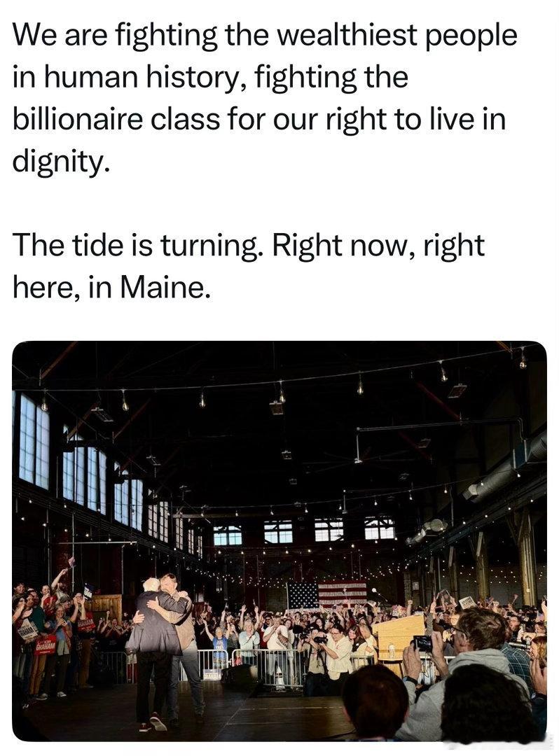Click the word 'dignity' in the post

[x=58, y=162]
